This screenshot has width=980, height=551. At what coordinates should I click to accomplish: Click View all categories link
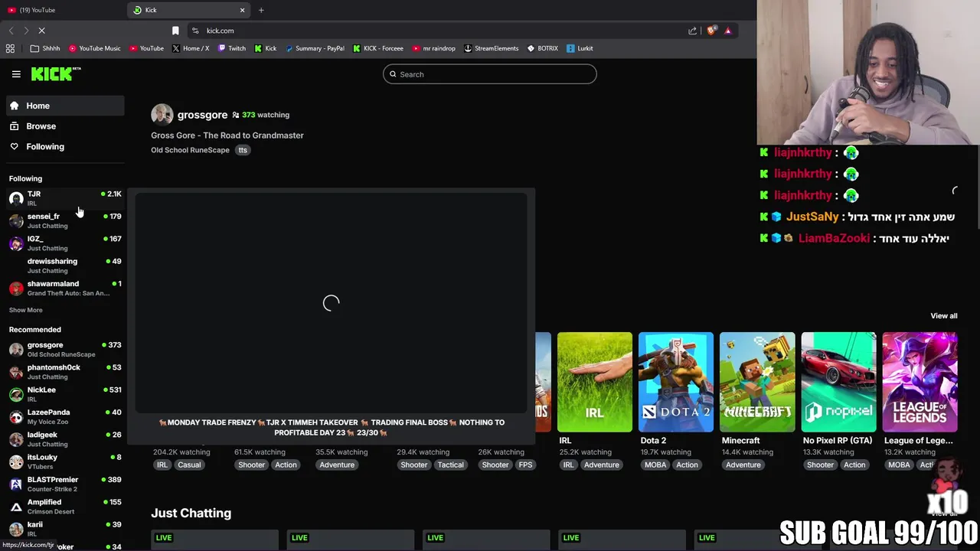tap(943, 315)
